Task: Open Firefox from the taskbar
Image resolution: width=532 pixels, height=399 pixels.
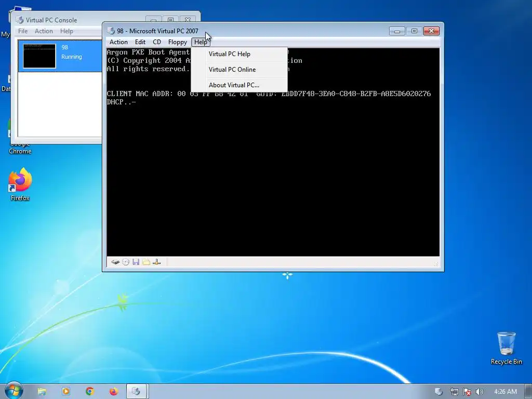Action: tap(114, 392)
